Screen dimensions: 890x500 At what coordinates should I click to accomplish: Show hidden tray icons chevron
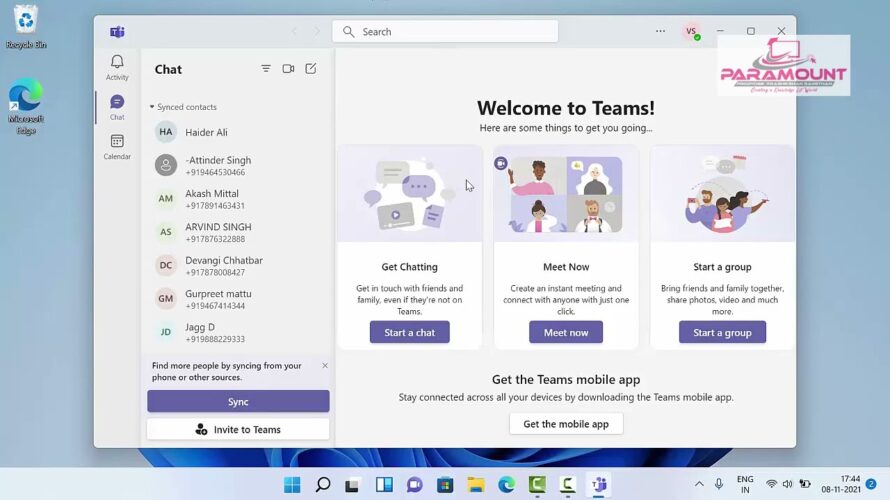point(699,484)
